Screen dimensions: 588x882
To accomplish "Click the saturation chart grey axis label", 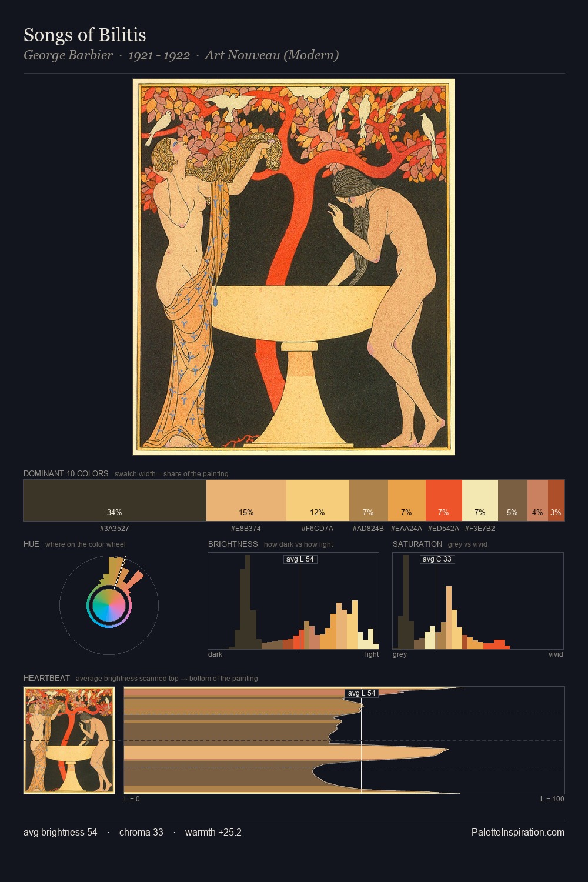I will [400, 654].
